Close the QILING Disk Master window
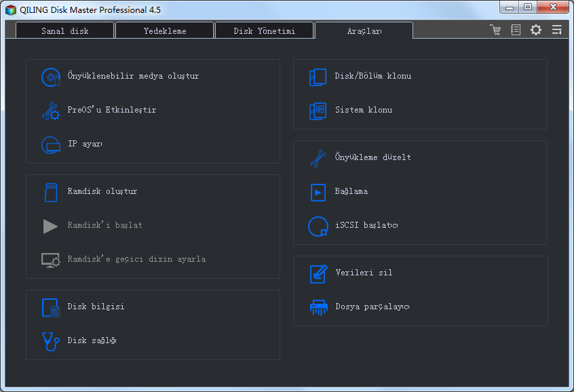Image resolution: width=574 pixels, height=392 pixels. coord(553,7)
